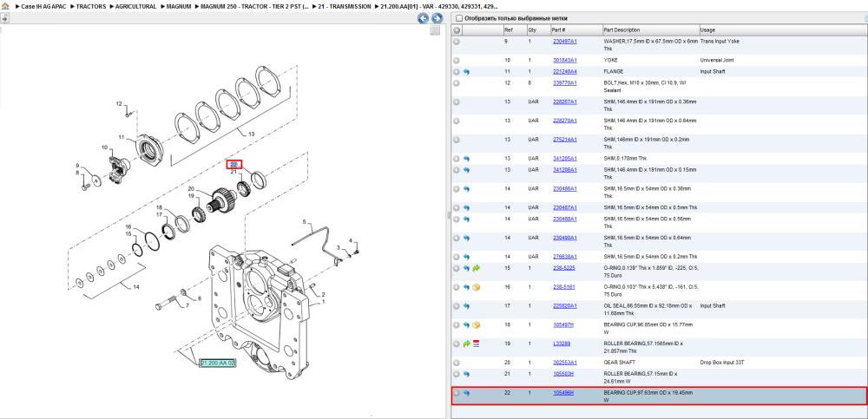The width and height of the screenshot is (868, 419).
Task: Click box package icon in 238-5161 row
Action: [x=476, y=287]
